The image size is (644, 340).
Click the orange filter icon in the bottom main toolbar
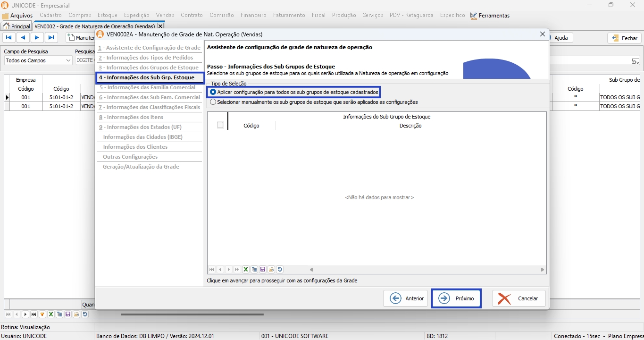42,314
